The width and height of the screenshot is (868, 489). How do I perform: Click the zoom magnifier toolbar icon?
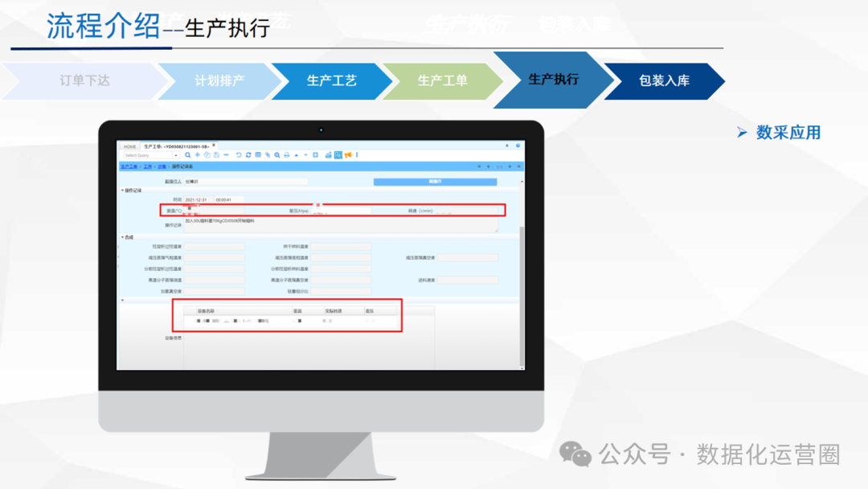click(277, 155)
